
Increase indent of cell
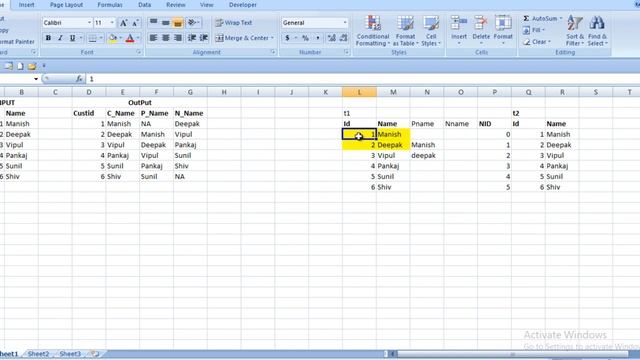(204, 38)
